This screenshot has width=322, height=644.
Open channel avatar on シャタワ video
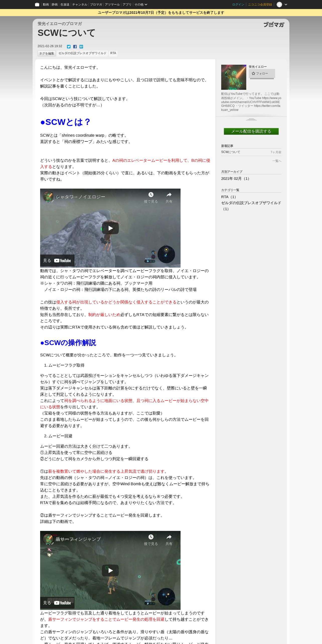coord(48,197)
